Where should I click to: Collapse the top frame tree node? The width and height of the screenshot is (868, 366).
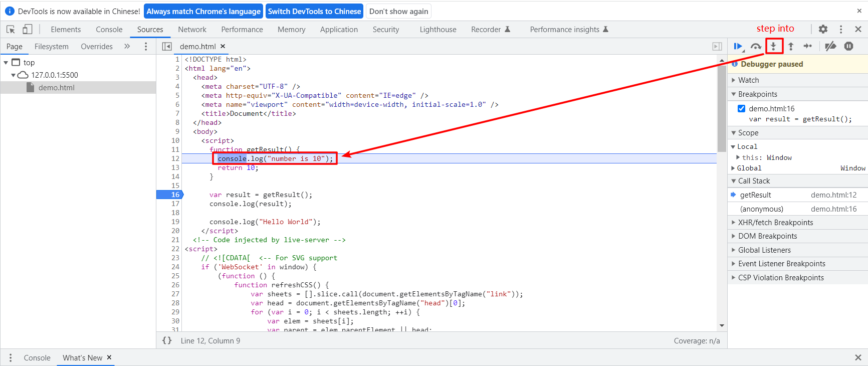(6, 63)
